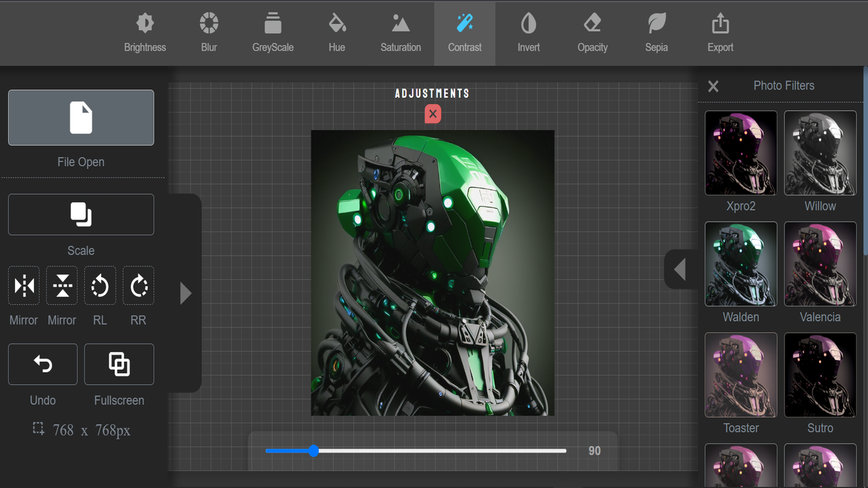
Task: Expand the left transform panel arrow
Action: (185, 293)
